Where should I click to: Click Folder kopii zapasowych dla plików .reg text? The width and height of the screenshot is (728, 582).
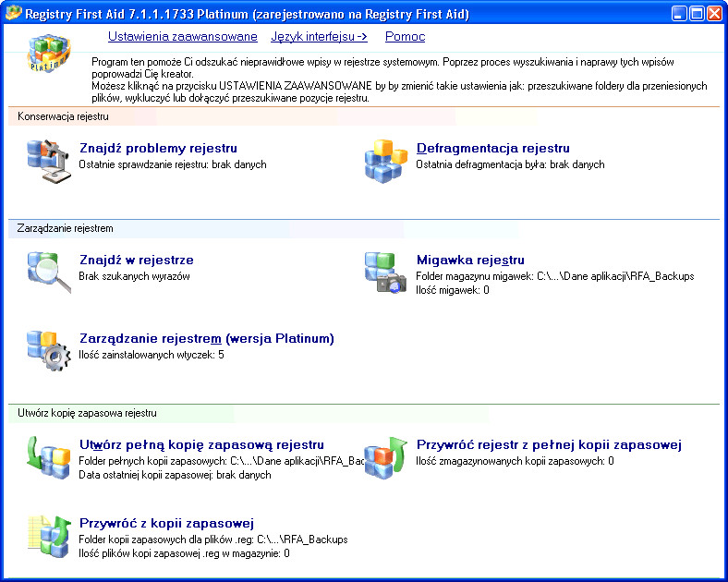[x=213, y=540]
